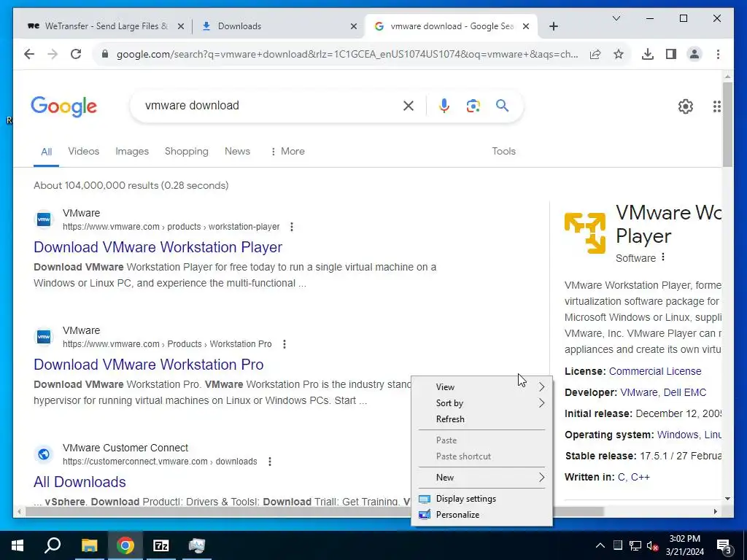Reload the page with the refresh icon
747x560 pixels.
76,54
